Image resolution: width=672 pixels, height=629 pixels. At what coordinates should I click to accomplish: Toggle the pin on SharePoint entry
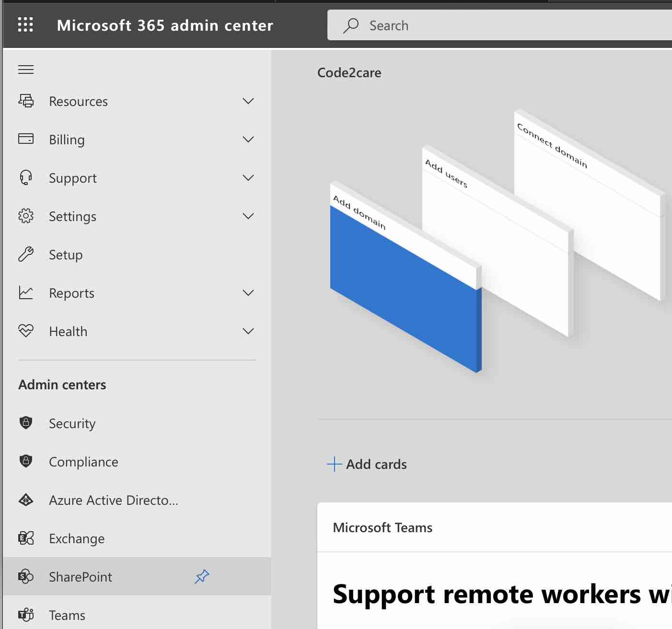click(202, 577)
